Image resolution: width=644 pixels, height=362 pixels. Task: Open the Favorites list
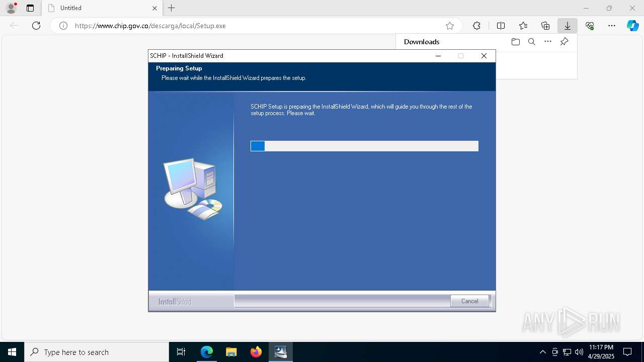click(523, 26)
